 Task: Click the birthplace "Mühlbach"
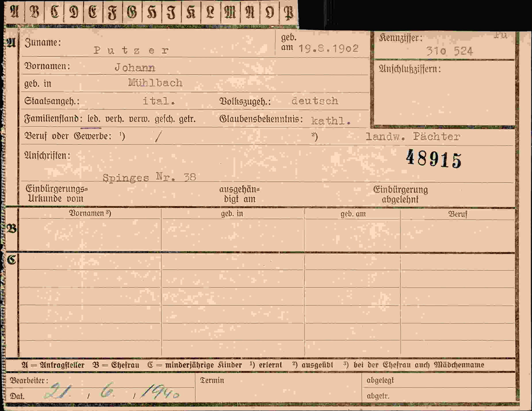[155, 83]
